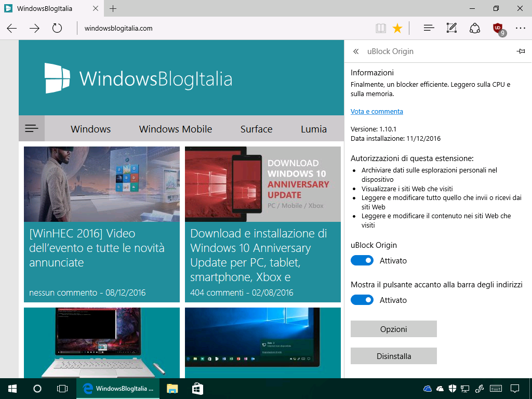Click 'Data installazione: 11/12/2016' text
The width and height of the screenshot is (532, 399).
[x=395, y=138]
